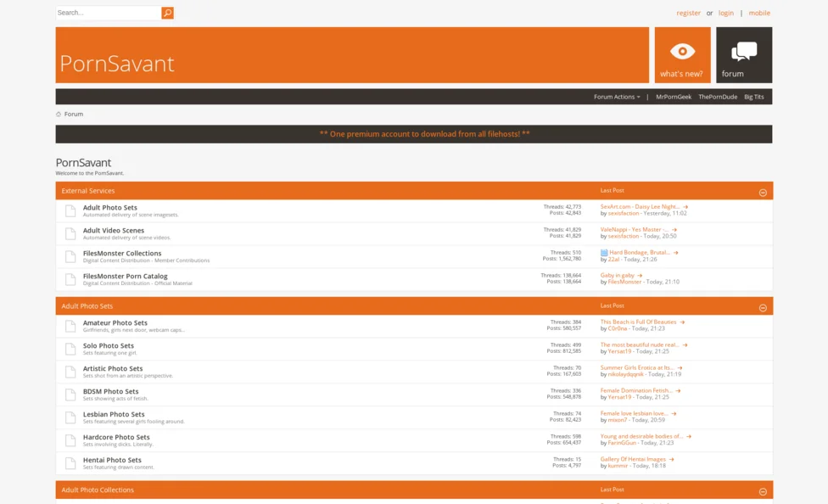Click the login link
Image resolution: width=828 pixels, height=504 pixels.
click(726, 13)
